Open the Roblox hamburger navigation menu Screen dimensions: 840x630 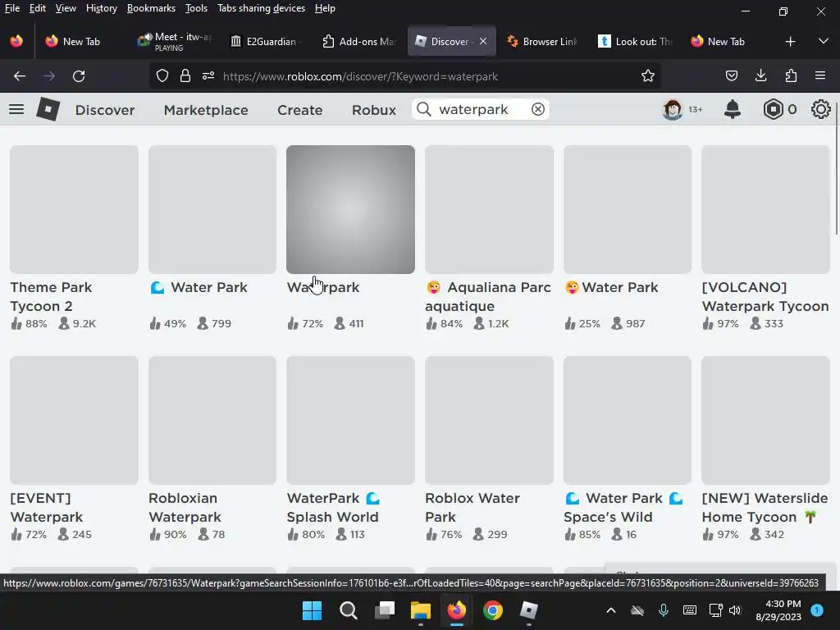point(16,109)
